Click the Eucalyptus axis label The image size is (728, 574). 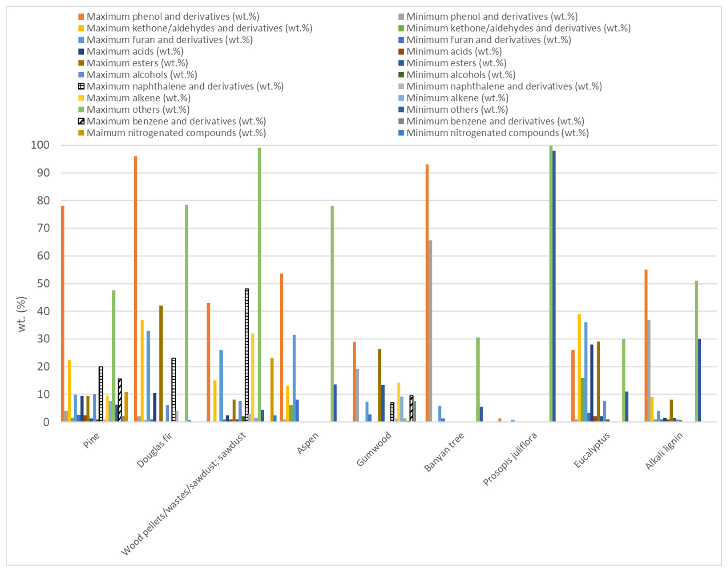point(592,450)
